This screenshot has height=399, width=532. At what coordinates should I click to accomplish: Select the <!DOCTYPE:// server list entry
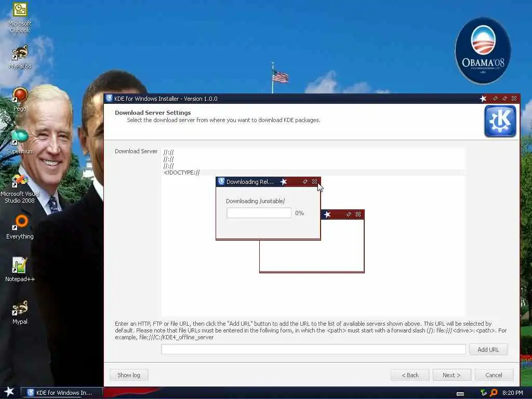[313, 172]
